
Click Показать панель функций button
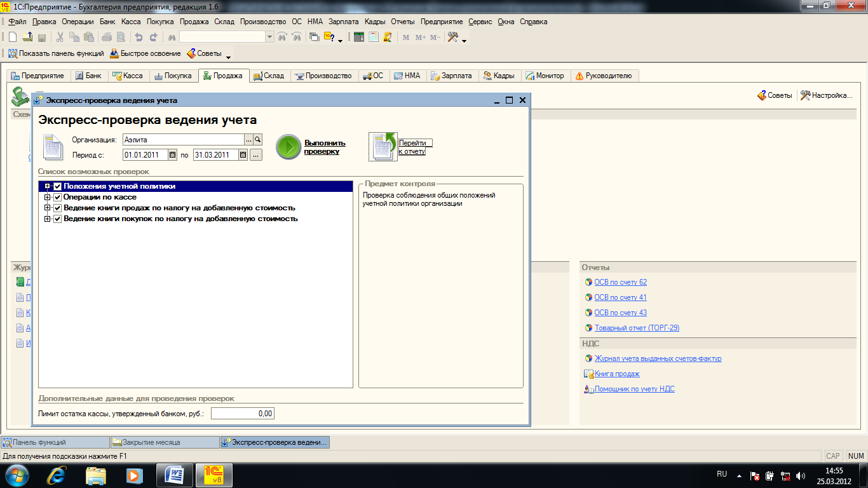tap(55, 53)
